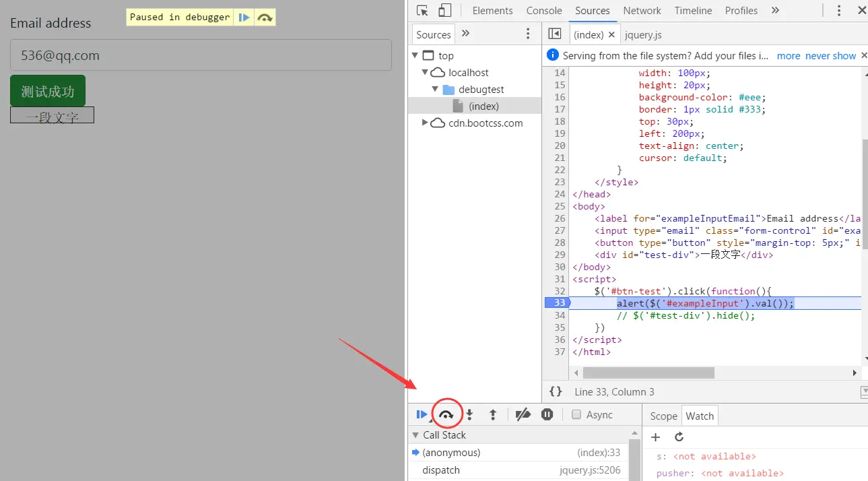868x481 pixels.
Task: Switch to Timeline panel
Action: [693, 11]
